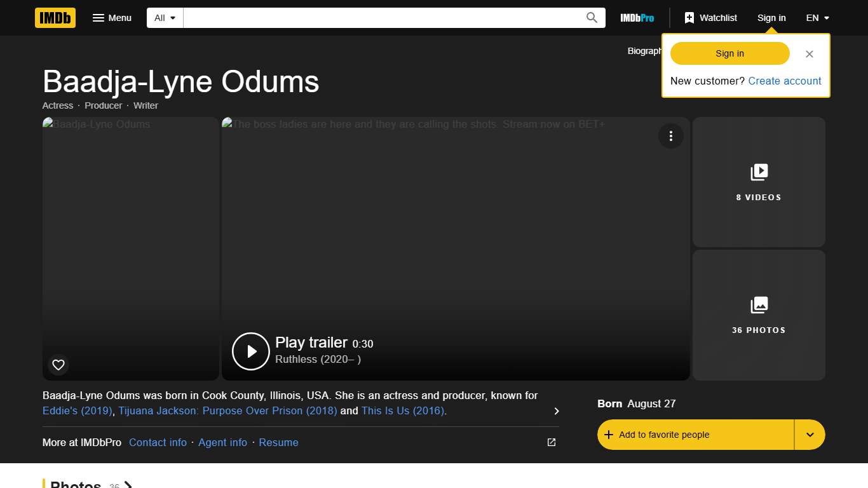Open the favorite people dropdown arrow

pyautogui.click(x=810, y=435)
